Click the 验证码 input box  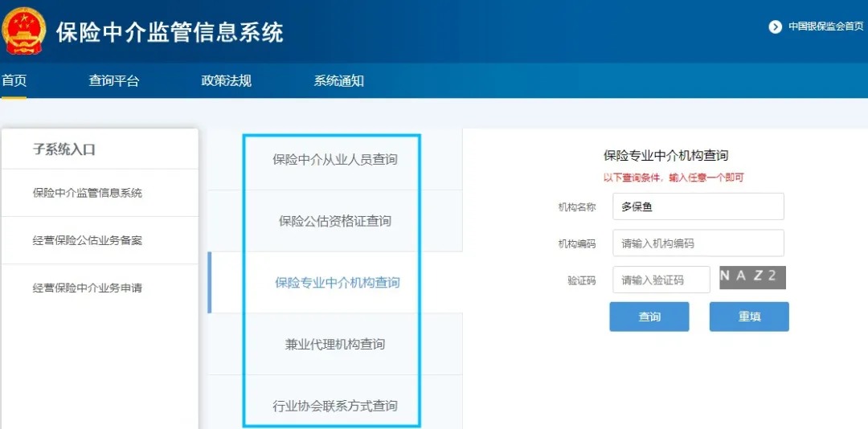click(x=661, y=280)
